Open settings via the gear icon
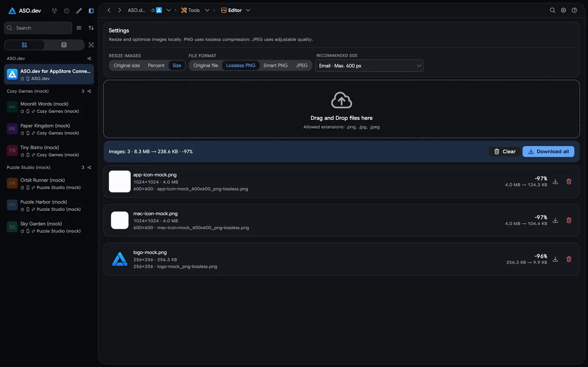The image size is (588, 367). tap(563, 10)
